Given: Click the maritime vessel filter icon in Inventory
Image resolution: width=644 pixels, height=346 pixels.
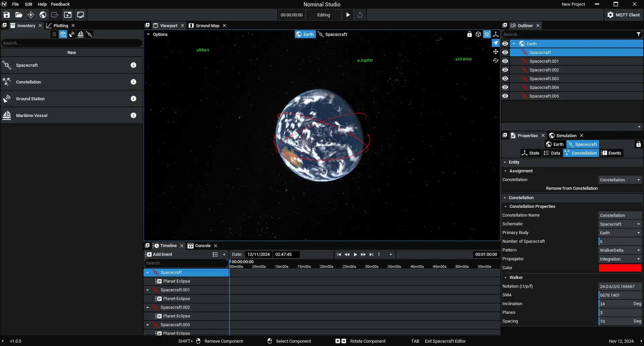Looking at the screenshot, I should coord(80,34).
